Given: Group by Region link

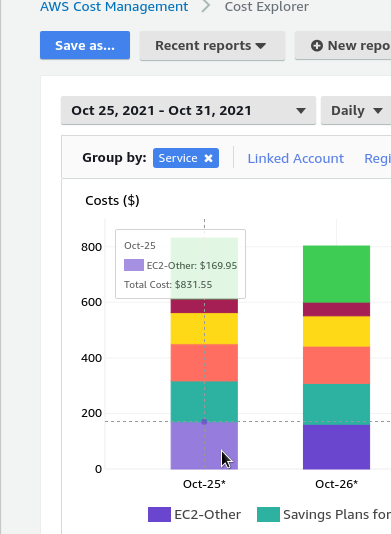Looking at the screenshot, I should point(377,158).
